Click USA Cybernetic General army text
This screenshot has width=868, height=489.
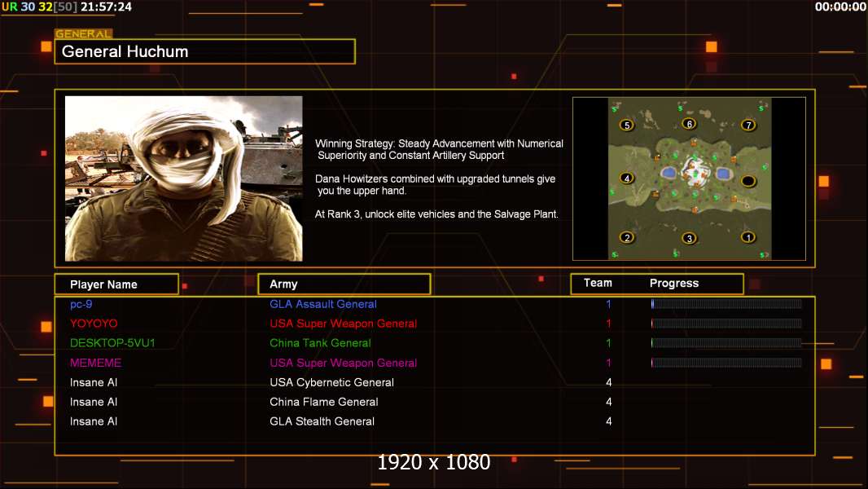point(331,382)
